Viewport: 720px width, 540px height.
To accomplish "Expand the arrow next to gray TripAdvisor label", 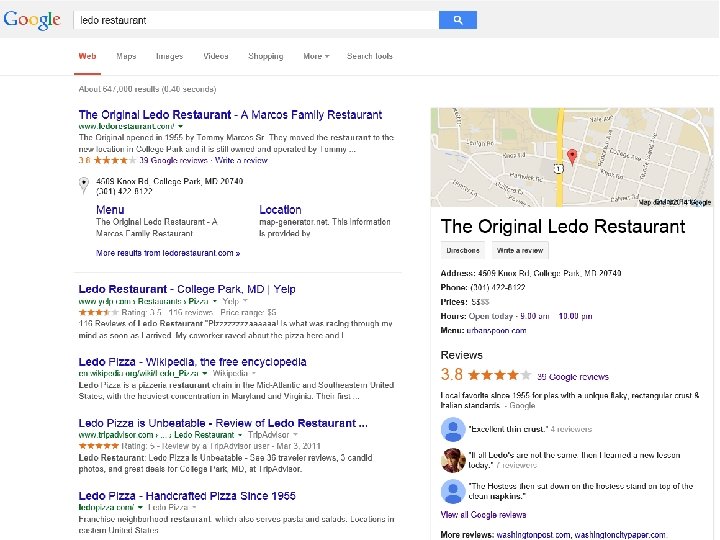I will [x=295, y=434].
